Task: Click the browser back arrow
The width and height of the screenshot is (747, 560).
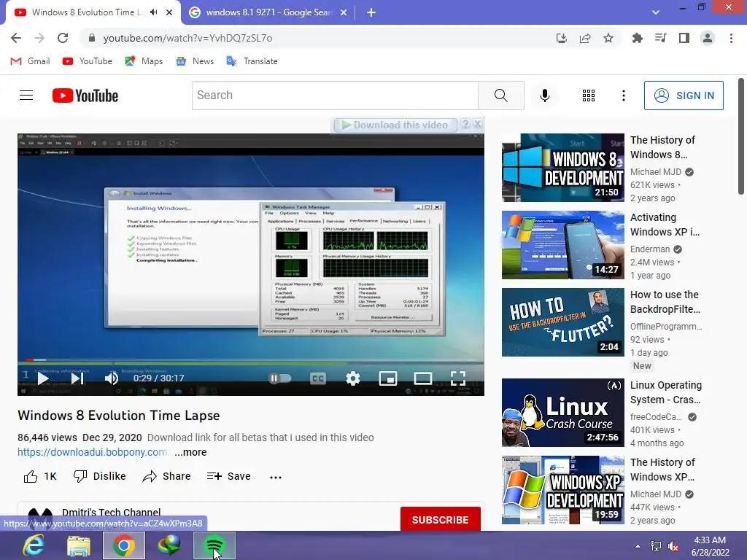Action: [16, 38]
